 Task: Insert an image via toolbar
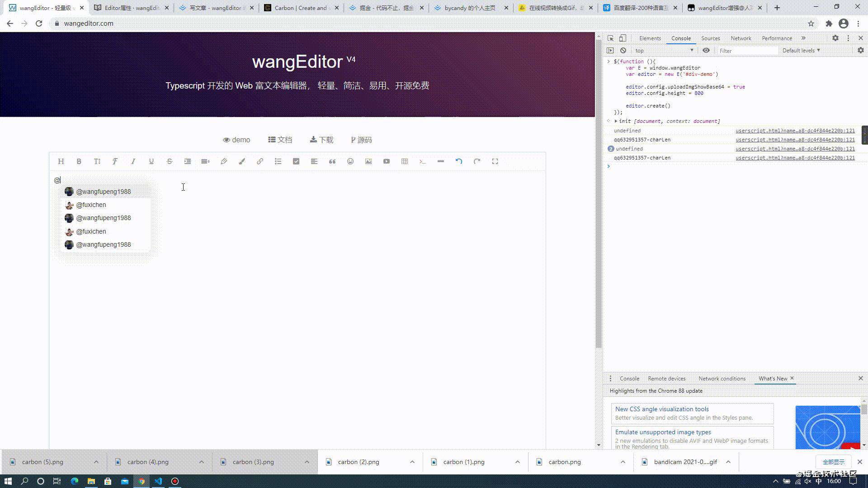coord(368,161)
